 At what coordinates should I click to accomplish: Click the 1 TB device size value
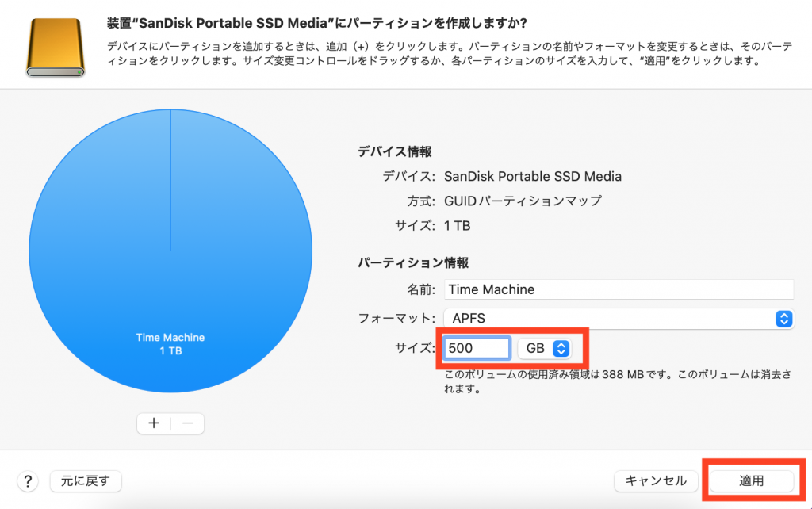(x=458, y=226)
